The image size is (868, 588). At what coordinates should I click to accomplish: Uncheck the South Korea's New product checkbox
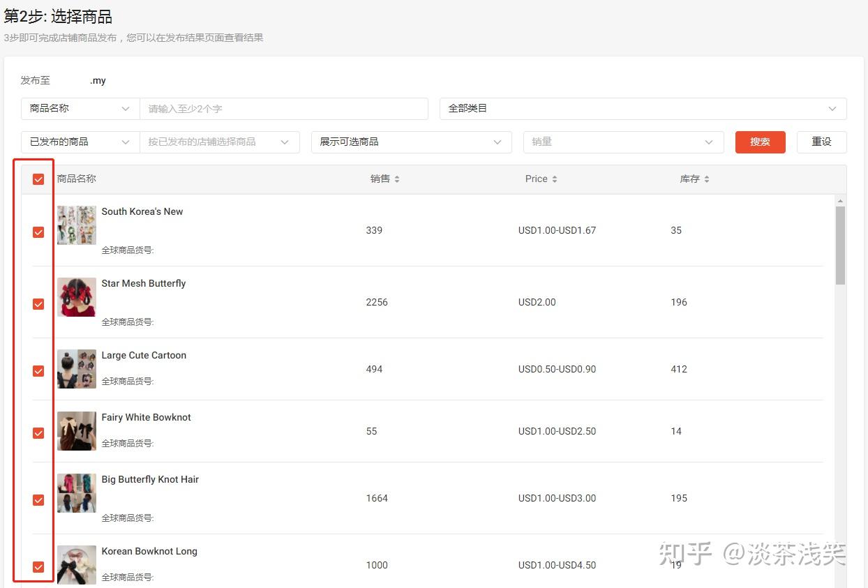coord(38,232)
